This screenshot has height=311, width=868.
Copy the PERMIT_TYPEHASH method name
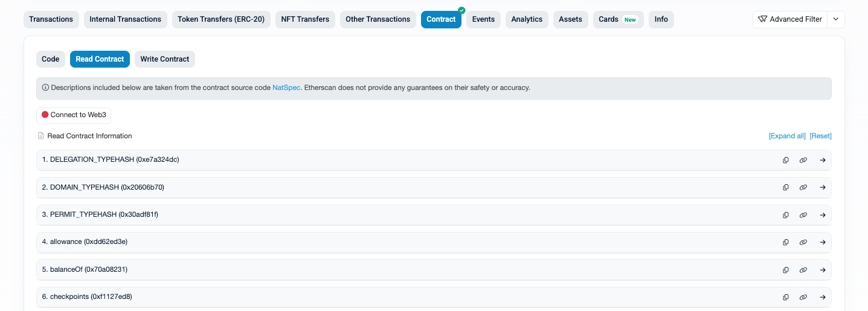coord(786,215)
